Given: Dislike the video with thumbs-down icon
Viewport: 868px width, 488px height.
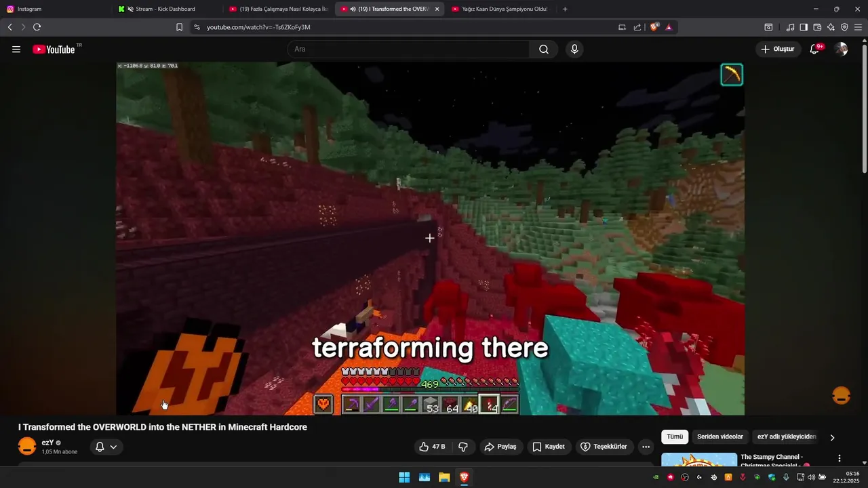Looking at the screenshot, I should [x=464, y=447].
